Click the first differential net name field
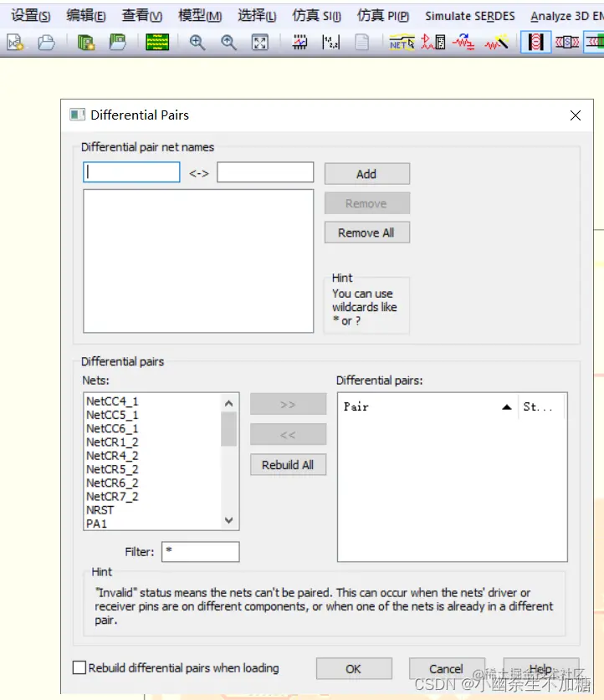The height and width of the screenshot is (700, 604). coord(131,172)
